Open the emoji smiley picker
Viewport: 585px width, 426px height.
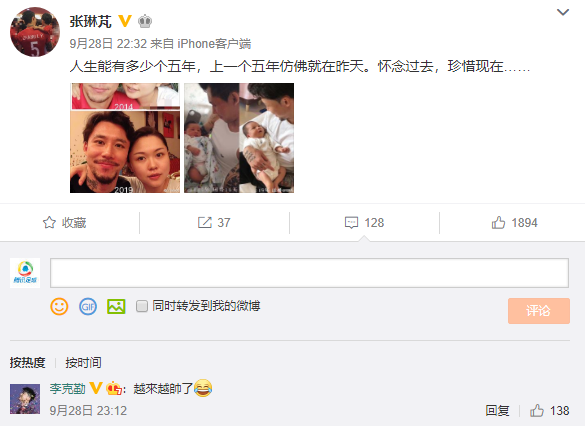[59, 307]
